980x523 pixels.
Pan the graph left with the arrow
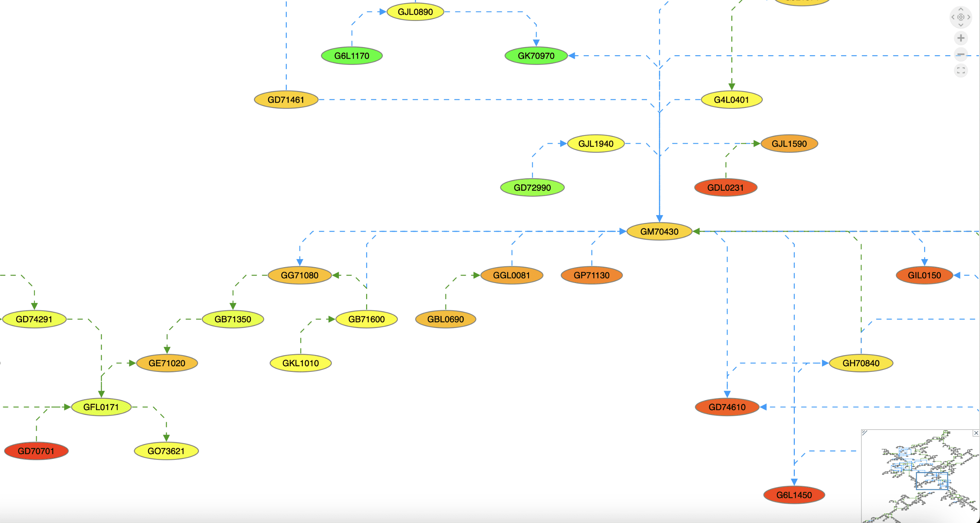tap(953, 17)
